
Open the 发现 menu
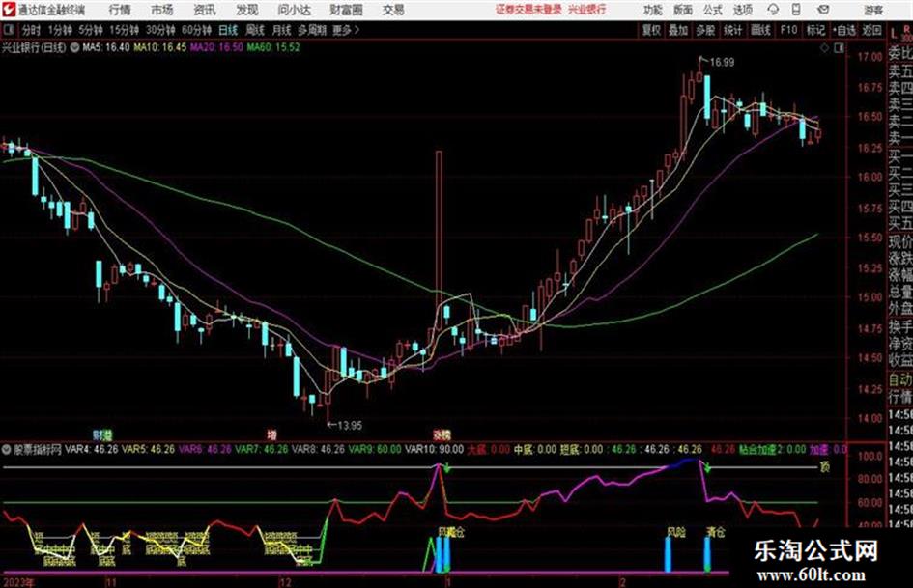[247, 10]
